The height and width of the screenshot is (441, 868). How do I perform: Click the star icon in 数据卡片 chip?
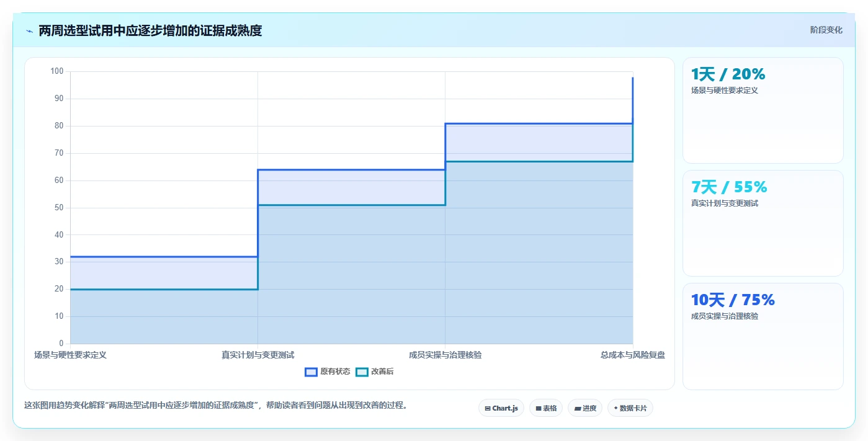coord(615,408)
